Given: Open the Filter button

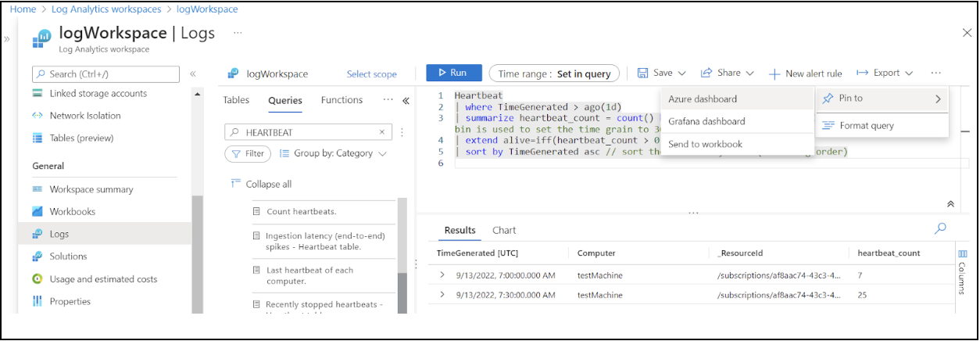Looking at the screenshot, I should point(248,153).
